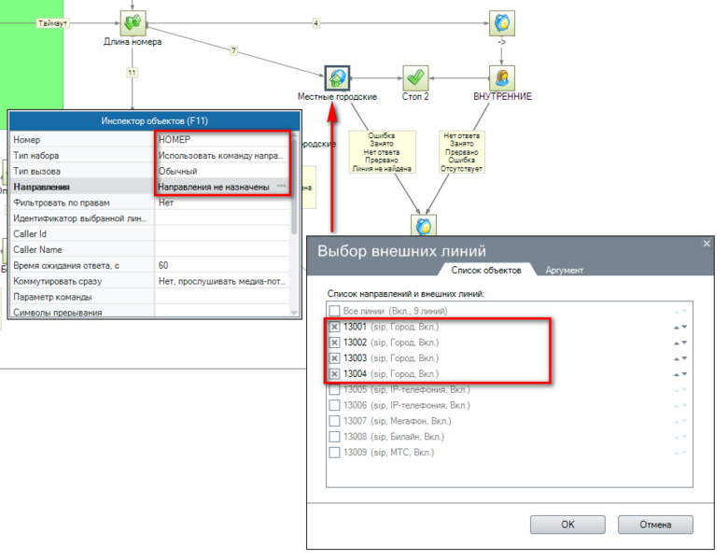
Task: Select the Нет ответа Отсутствует note
Action: pyautogui.click(x=461, y=152)
